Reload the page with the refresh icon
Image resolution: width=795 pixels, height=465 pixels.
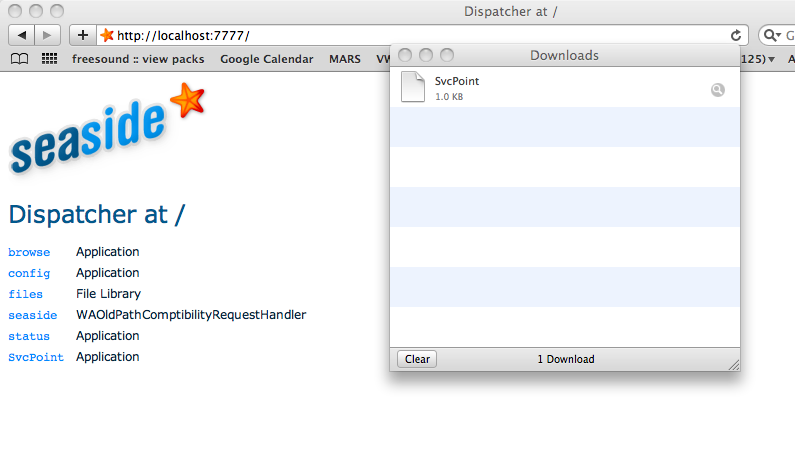pos(736,35)
